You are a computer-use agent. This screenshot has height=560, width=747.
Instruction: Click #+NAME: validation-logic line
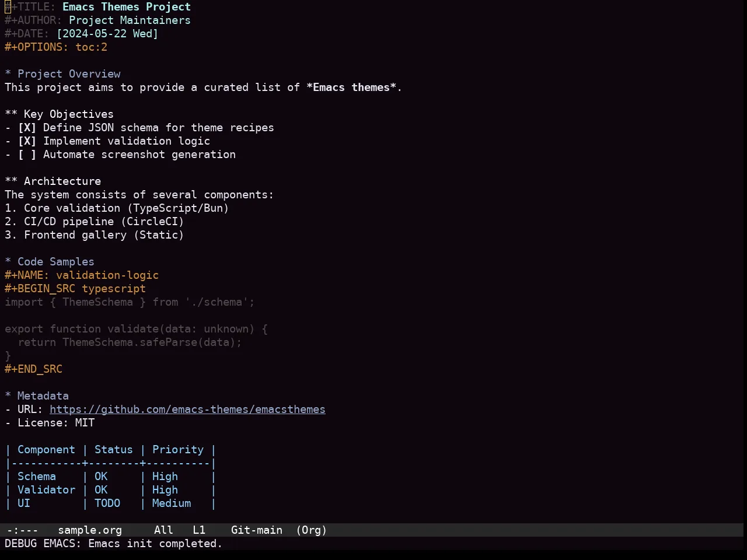pyautogui.click(x=82, y=275)
